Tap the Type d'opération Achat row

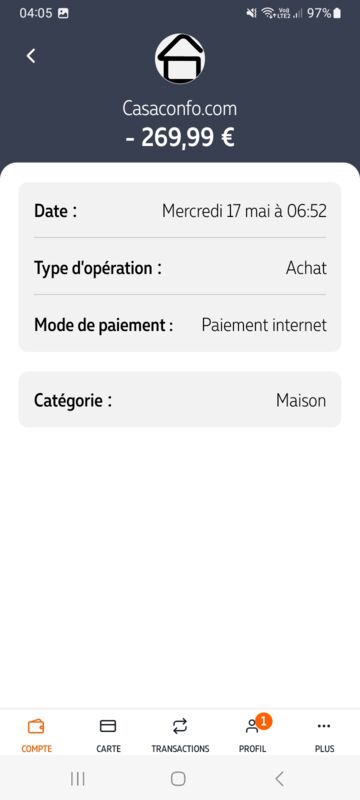[180, 268]
